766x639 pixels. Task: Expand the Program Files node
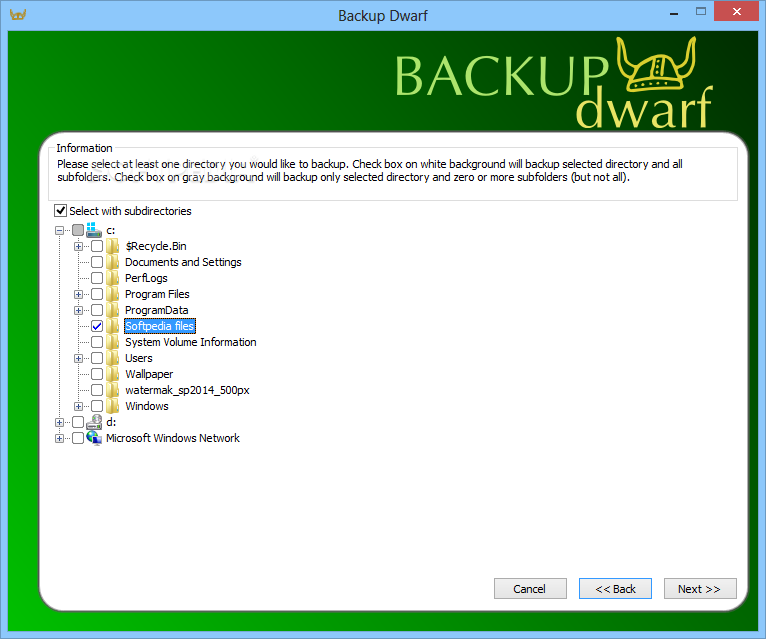78,294
